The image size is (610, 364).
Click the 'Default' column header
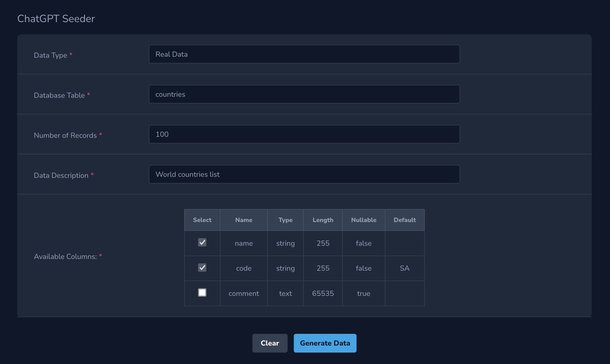pos(405,220)
